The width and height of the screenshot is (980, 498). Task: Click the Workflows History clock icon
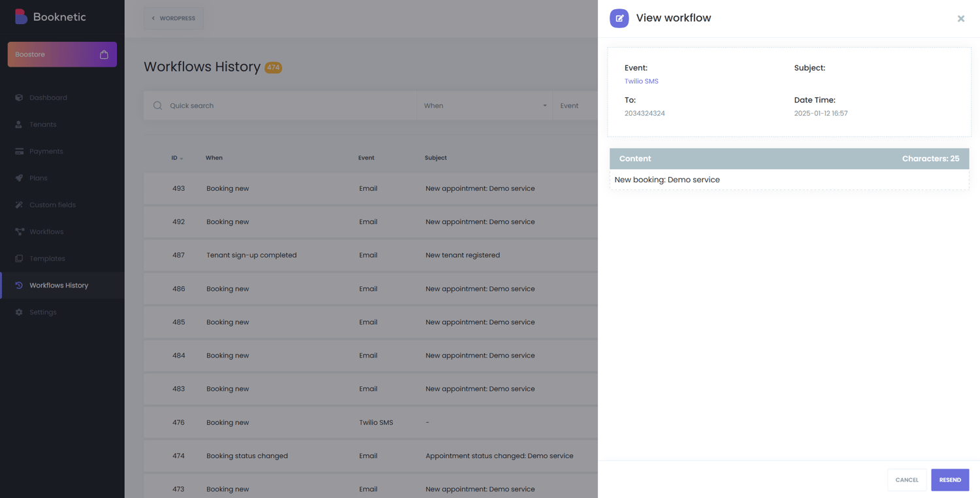pyautogui.click(x=19, y=285)
